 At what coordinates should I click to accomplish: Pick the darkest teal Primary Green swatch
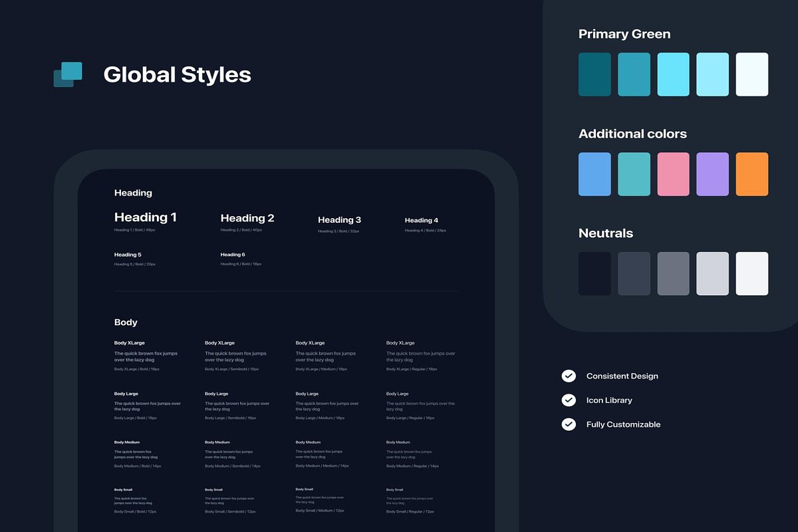pos(595,74)
